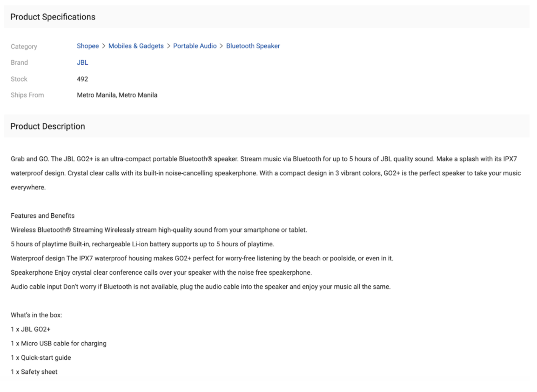Open the JBL brand link

pyautogui.click(x=82, y=62)
